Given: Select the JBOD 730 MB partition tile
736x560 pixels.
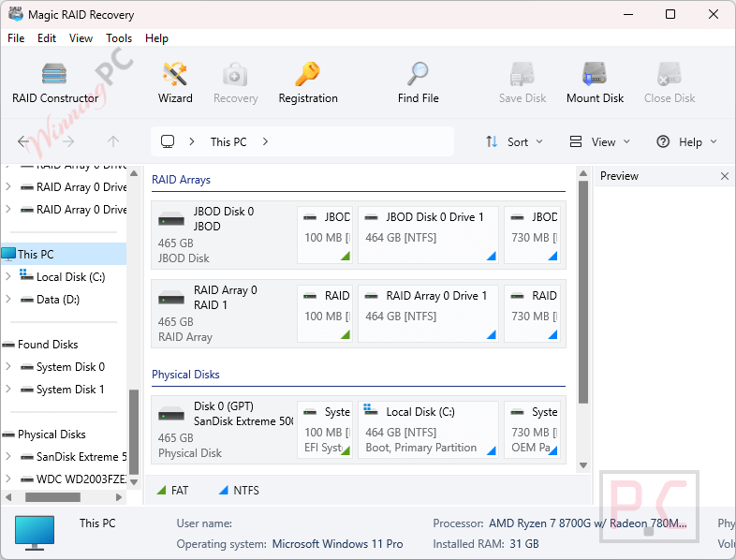Looking at the screenshot, I should [532, 235].
